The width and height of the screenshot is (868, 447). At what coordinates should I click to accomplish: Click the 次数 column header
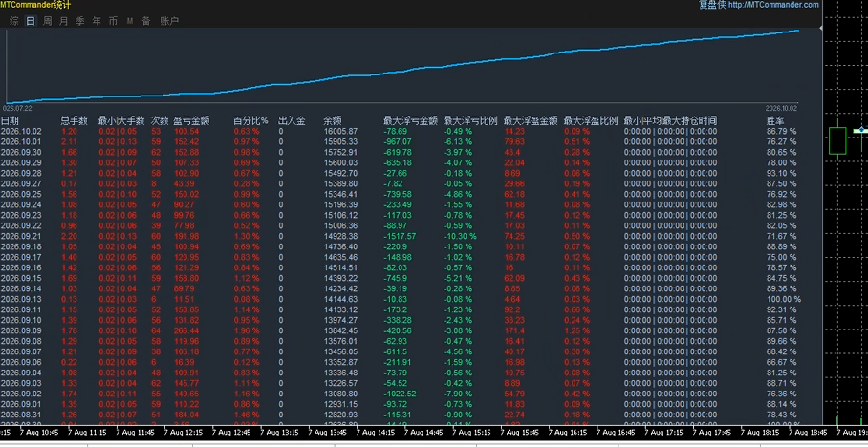click(x=160, y=120)
